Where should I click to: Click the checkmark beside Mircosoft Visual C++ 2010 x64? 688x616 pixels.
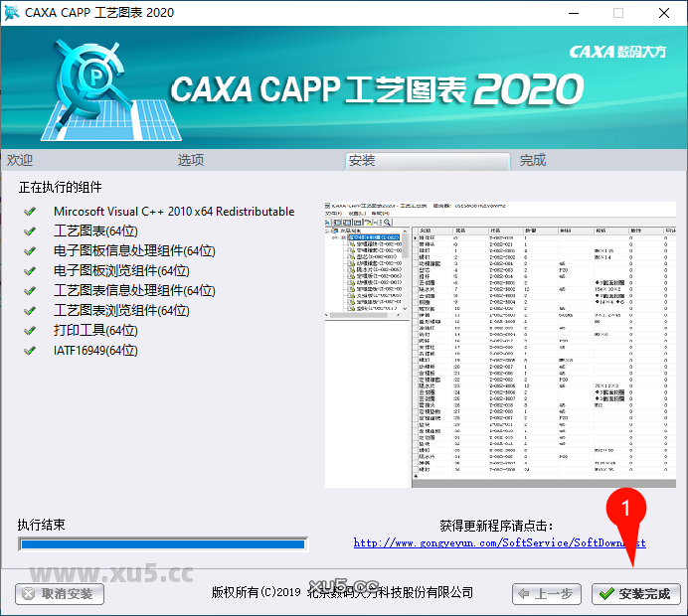click(30, 212)
